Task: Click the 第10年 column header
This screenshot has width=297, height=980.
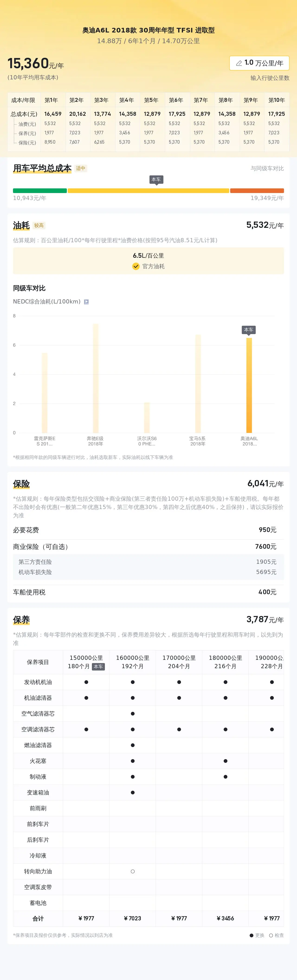Action: [276, 100]
